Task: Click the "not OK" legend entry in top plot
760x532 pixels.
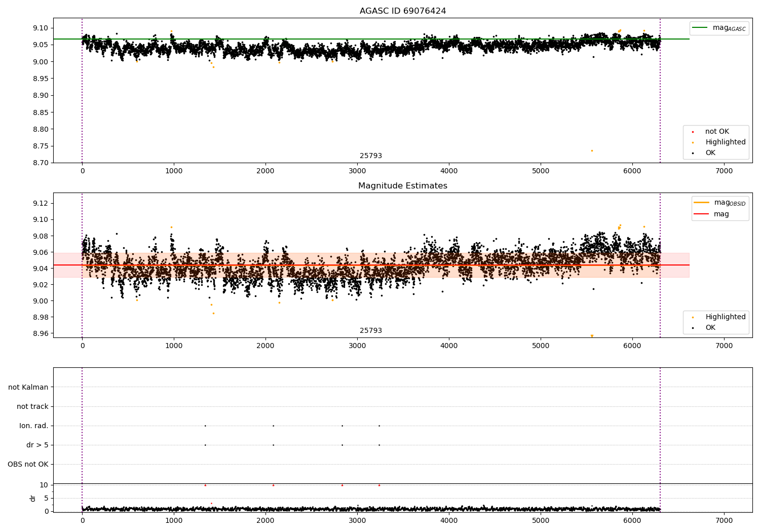Action: tap(716, 132)
